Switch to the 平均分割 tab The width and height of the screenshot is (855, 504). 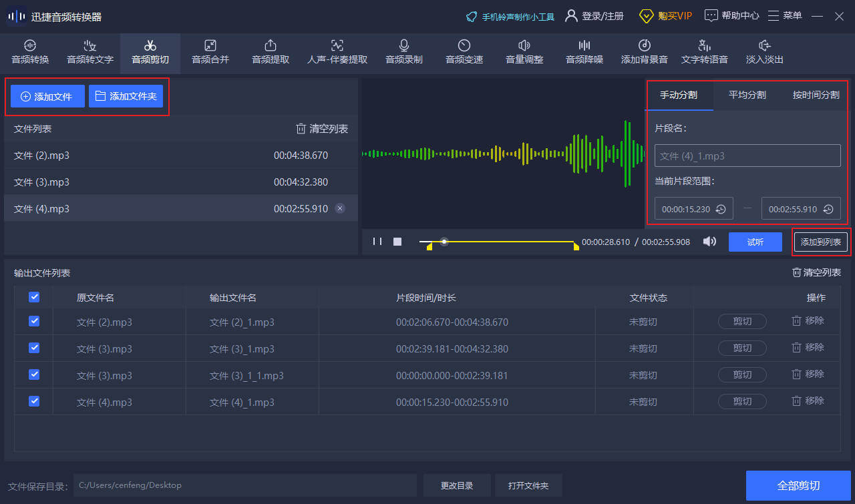click(747, 95)
